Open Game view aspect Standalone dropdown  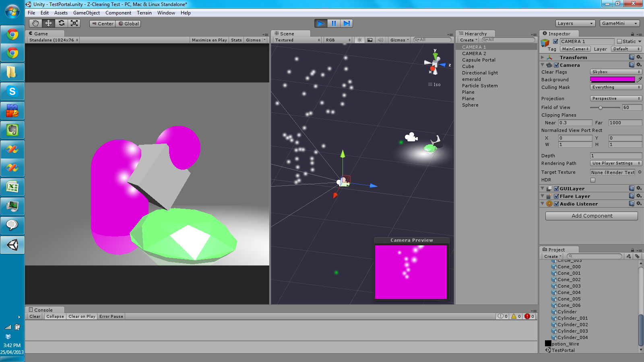click(54, 40)
